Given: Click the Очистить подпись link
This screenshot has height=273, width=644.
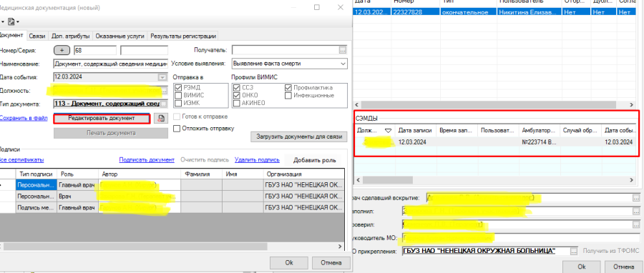Looking at the screenshot, I should click(205, 160).
